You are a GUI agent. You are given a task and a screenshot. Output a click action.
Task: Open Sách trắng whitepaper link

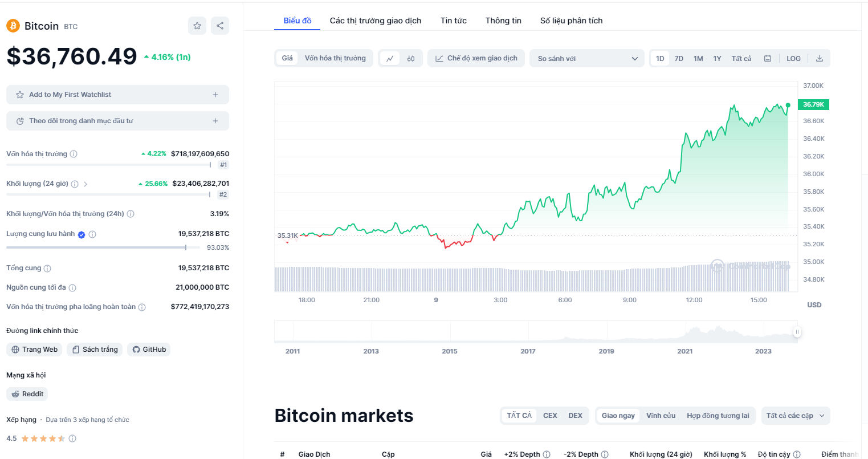point(95,350)
